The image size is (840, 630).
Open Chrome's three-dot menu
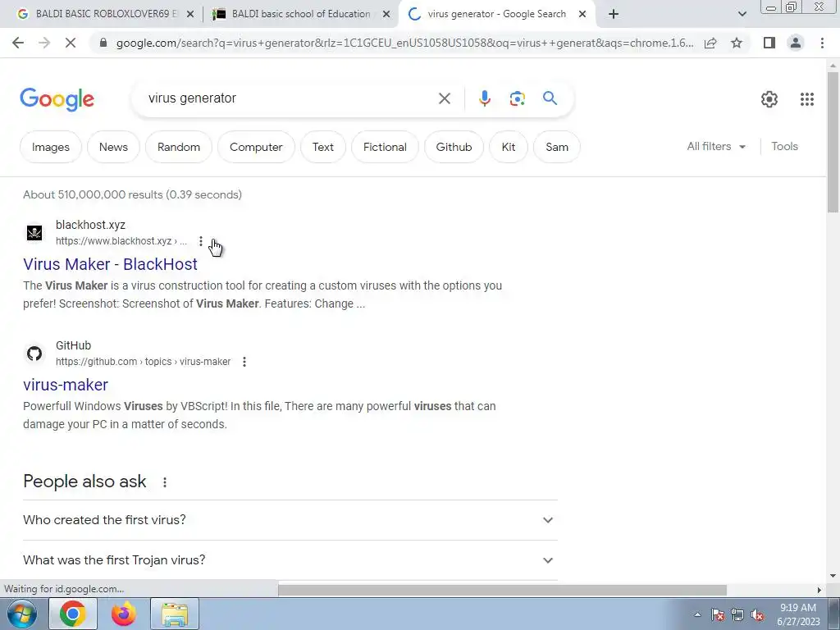tap(822, 43)
